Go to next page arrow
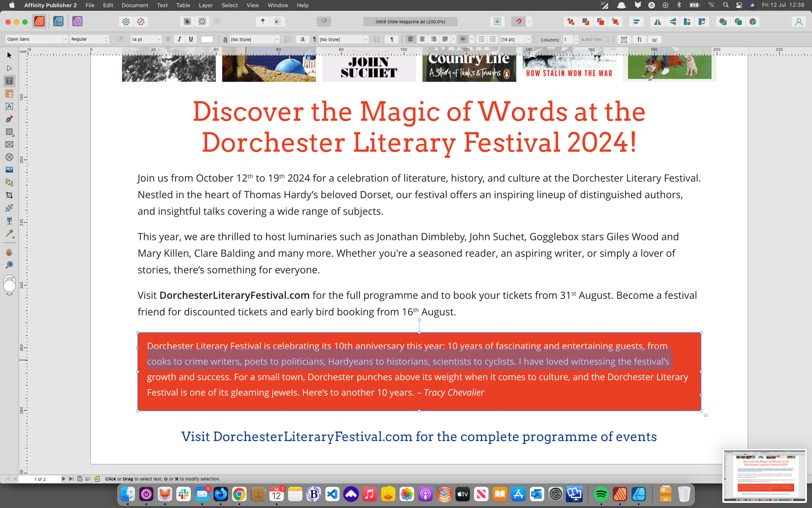The height and width of the screenshot is (508, 812). coord(63,479)
